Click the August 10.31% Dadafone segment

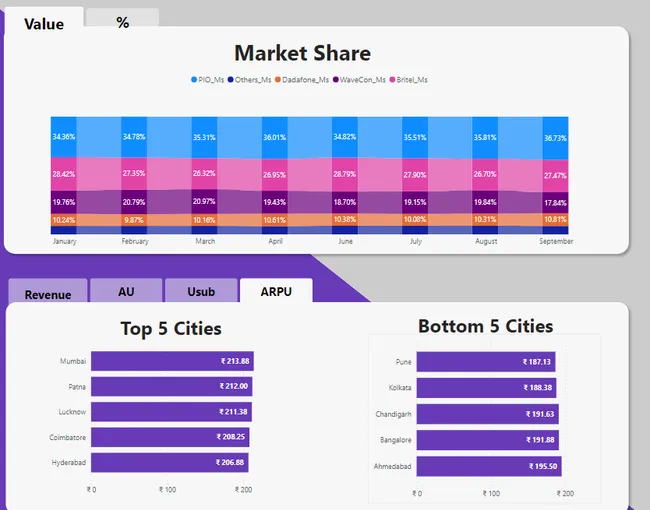(x=485, y=220)
